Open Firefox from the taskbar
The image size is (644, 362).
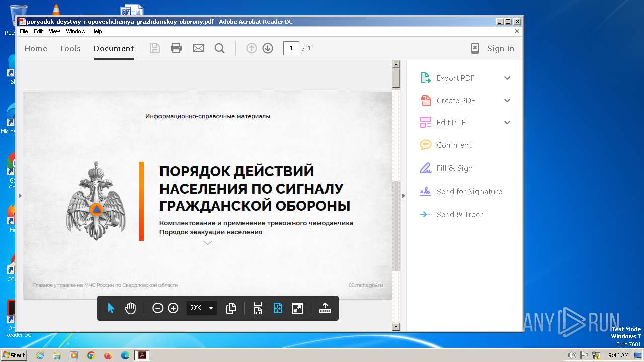point(108,355)
